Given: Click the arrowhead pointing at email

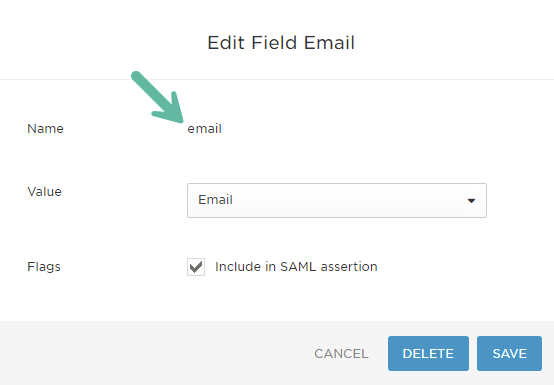Looking at the screenshot, I should pos(170,109).
